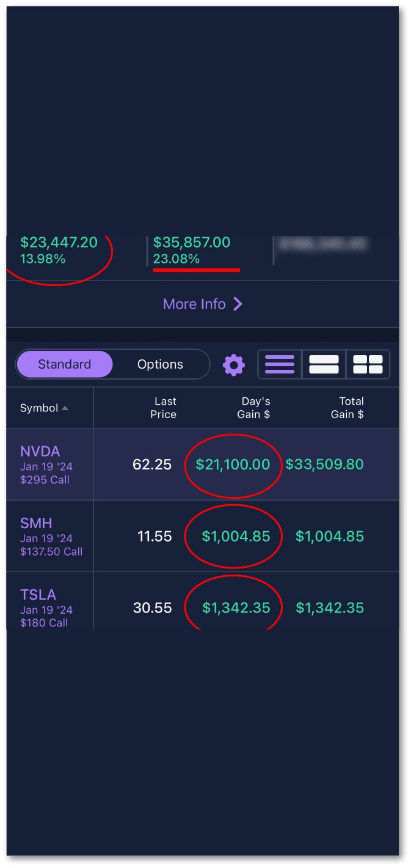The width and height of the screenshot is (411, 868).
Task: Switch to grid tile view icon
Action: click(x=368, y=365)
